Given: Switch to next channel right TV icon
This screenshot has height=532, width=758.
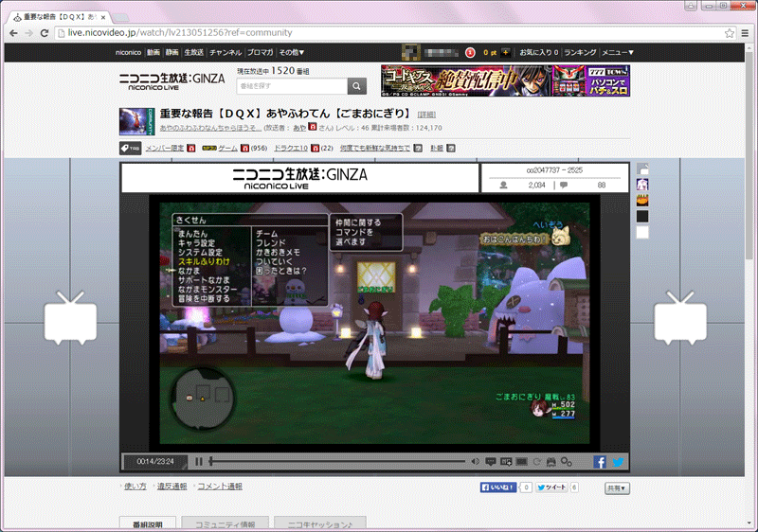Looking at the screenshot, I should point(680,317).
